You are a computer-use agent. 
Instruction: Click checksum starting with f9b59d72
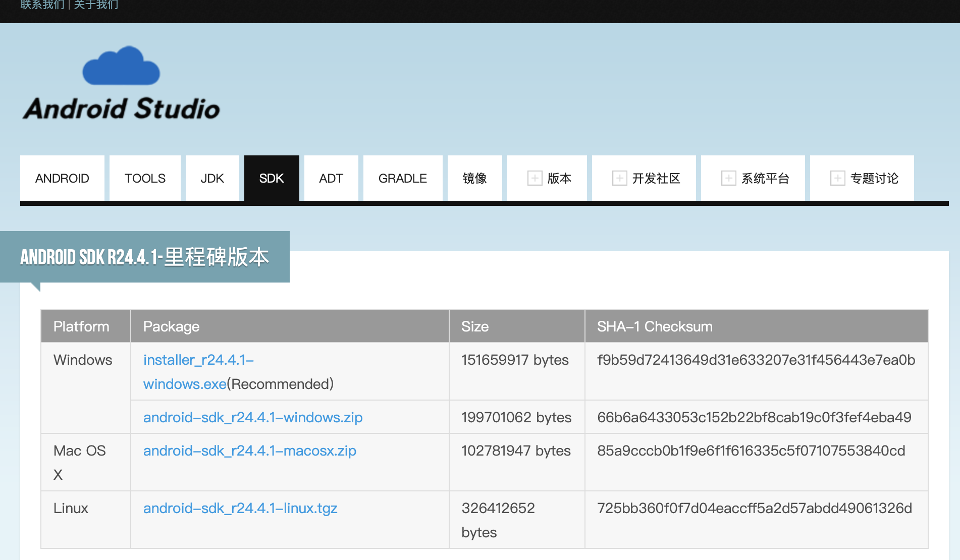coord(756,360)
